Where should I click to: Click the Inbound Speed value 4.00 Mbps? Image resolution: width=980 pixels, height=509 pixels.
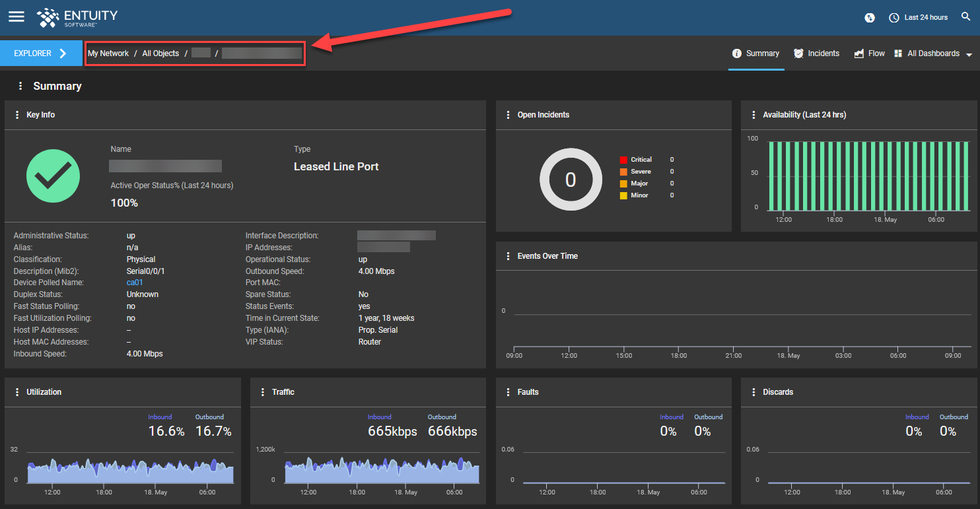tap(145, 354)
